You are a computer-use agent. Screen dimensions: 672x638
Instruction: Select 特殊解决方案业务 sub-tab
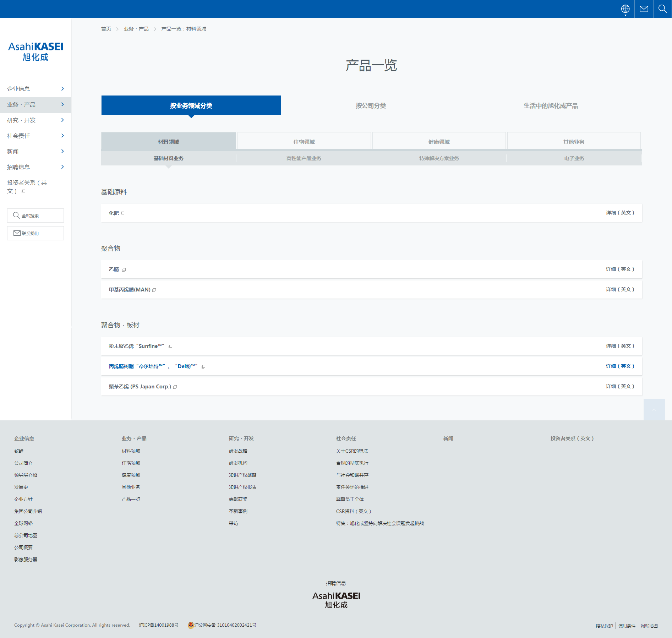click(439, 158)
